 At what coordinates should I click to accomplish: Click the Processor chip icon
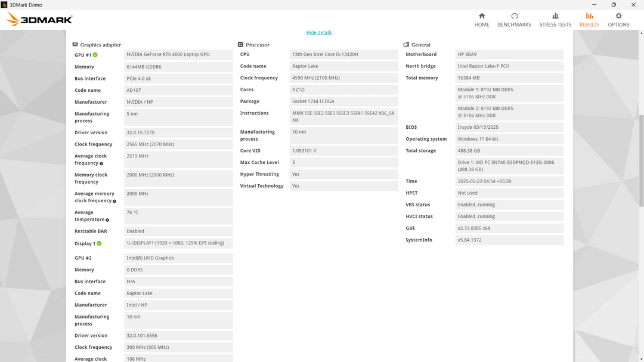241,44
